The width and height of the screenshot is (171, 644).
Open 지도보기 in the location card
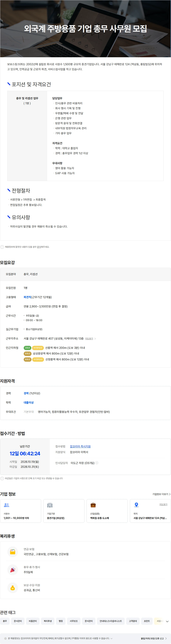tap(163, 504)
